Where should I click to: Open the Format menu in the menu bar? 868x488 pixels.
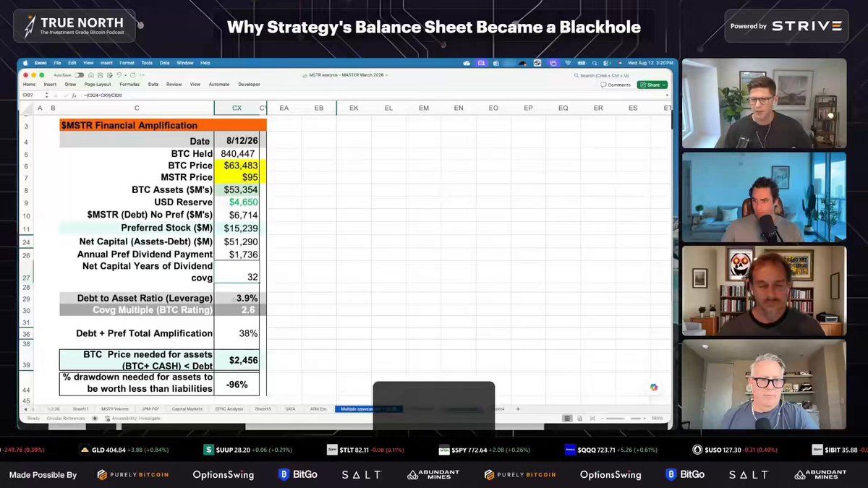pos(127,63)
